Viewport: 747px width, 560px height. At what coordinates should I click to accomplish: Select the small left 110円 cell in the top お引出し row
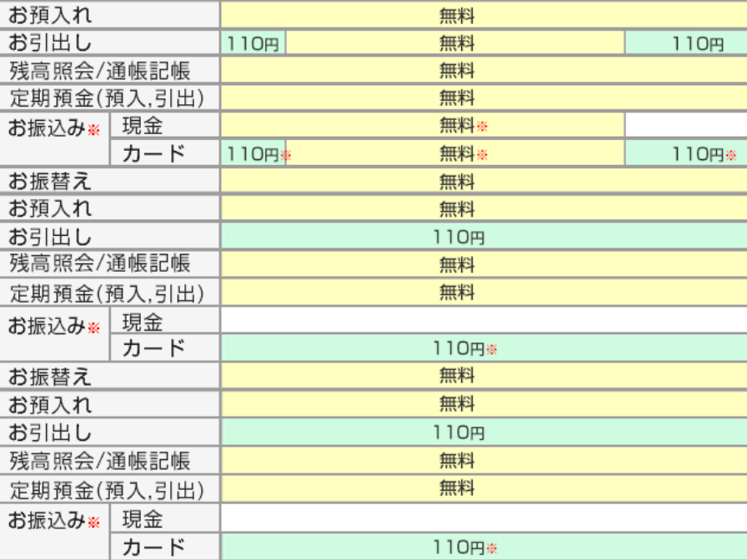(253, 42)
